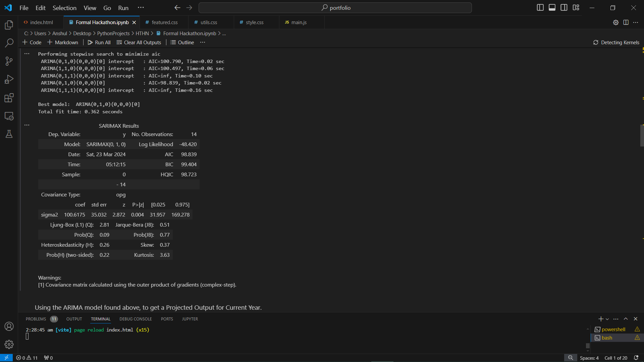Open the Search view in activity bar

coord(9,43)
